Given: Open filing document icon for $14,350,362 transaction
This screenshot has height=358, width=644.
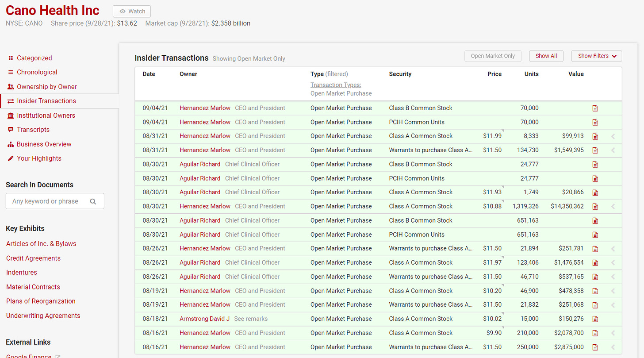Looking at the screenshot, I should tap(595, 207).
